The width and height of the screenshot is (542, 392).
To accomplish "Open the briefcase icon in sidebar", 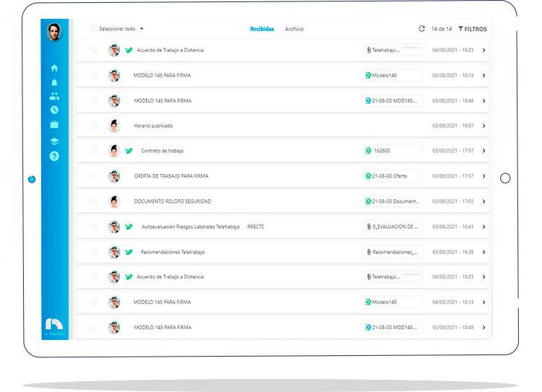I will (x=54, y=125).
